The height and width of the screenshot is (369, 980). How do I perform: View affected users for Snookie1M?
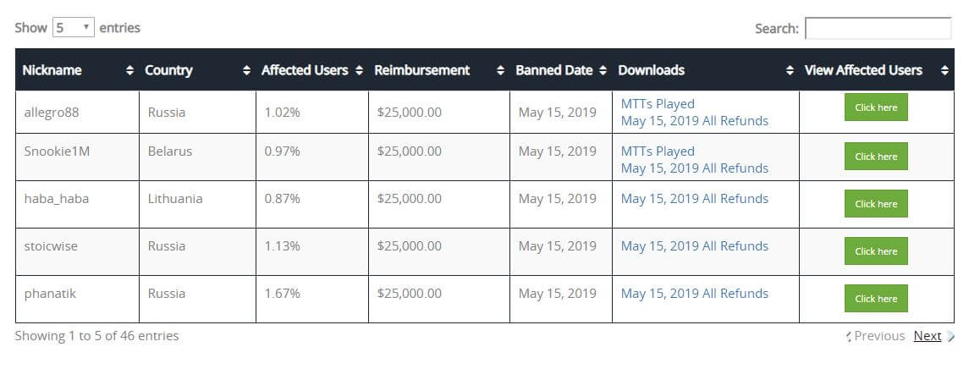876,157
